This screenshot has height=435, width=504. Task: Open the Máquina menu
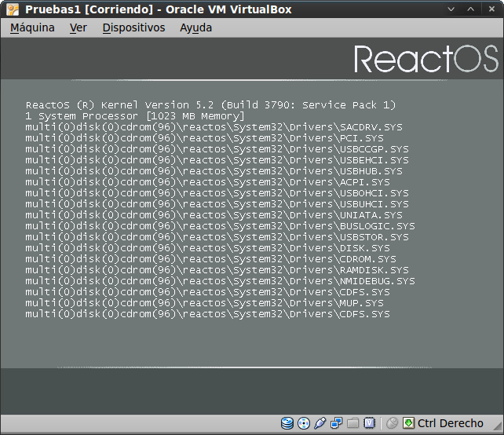[x=32, y=27]
